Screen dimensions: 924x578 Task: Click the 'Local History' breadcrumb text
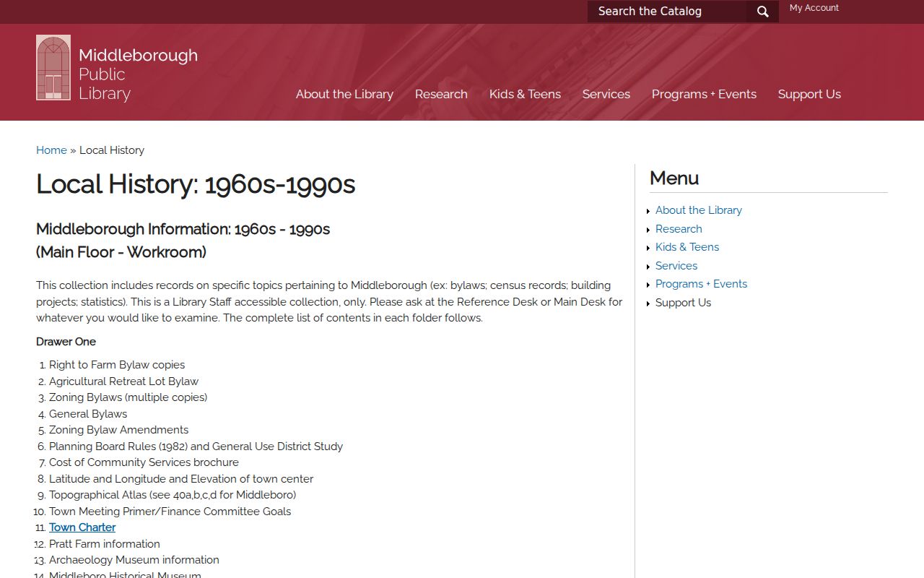112,150
